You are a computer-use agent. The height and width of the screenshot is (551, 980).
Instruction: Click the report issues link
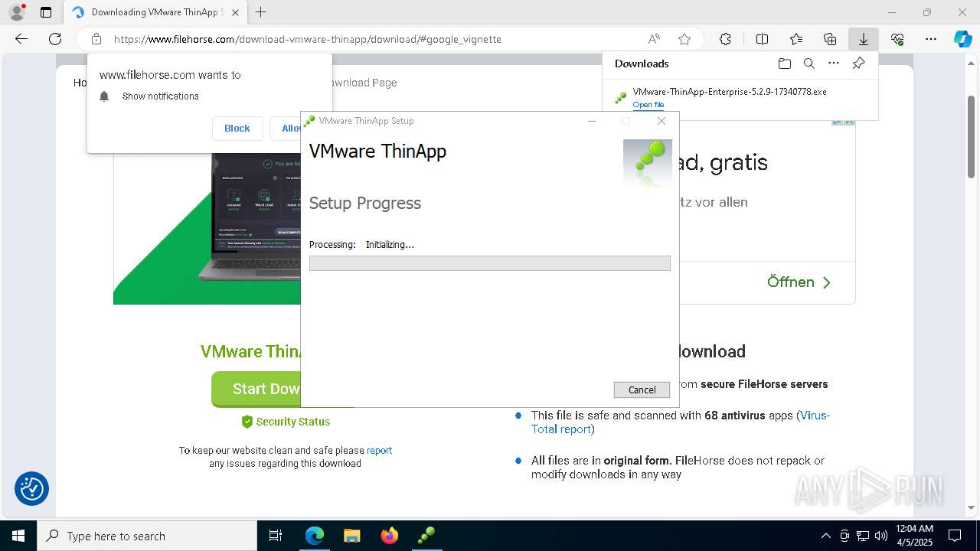pos(379,451)
